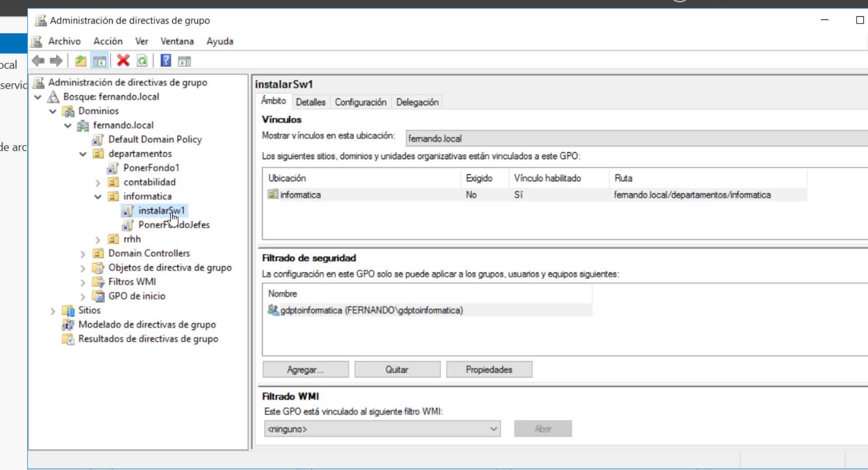Click the action pane toolbar icon
868x470 pixels.
click(184, 61)
